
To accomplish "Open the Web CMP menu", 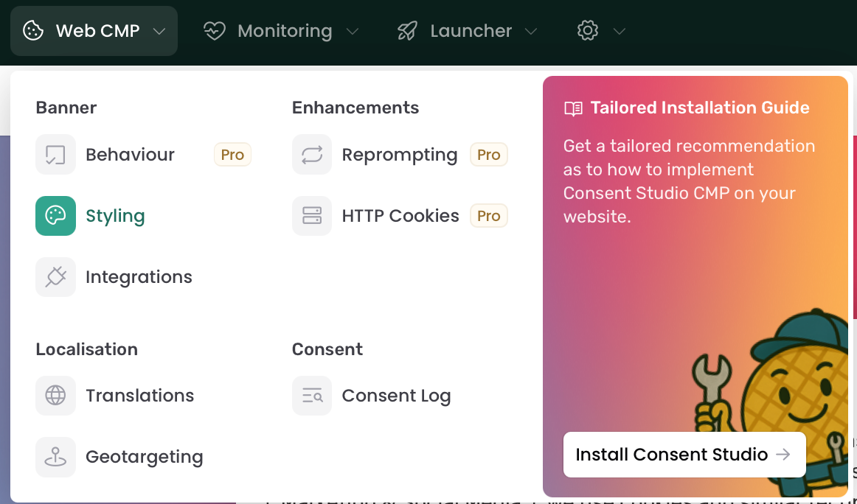I will pyautogui.click(x=94, y=30).
